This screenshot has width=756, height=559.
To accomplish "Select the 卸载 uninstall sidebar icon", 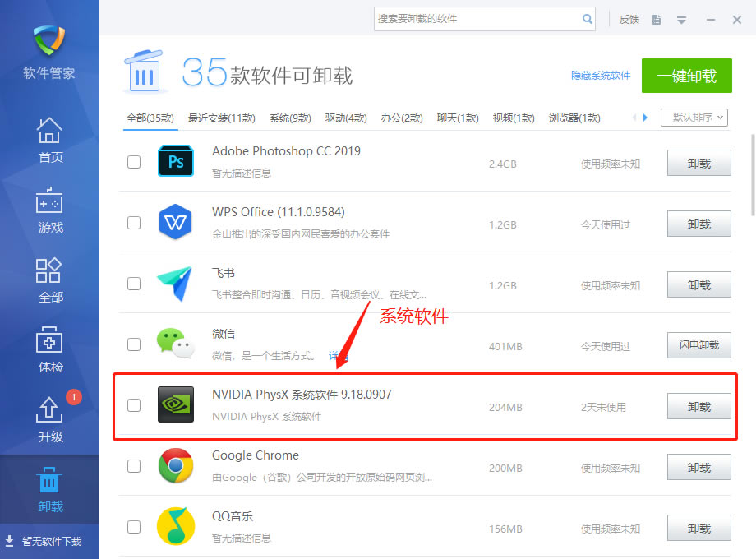I will pos(49,480).
